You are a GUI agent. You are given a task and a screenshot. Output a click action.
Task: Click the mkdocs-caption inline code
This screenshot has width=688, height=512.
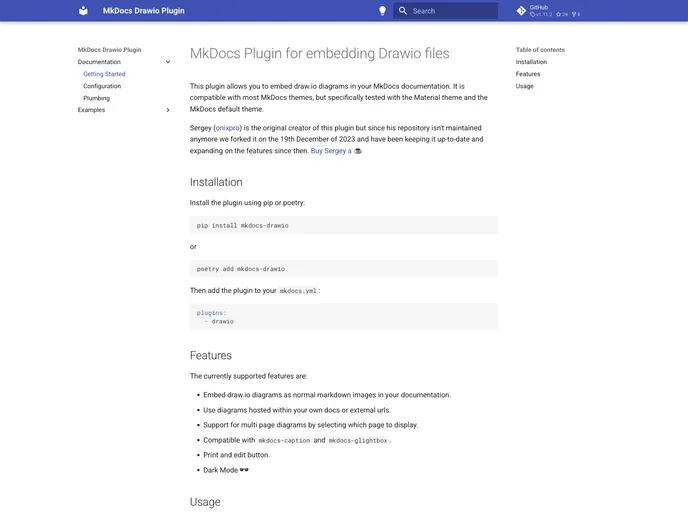point(284,440)
